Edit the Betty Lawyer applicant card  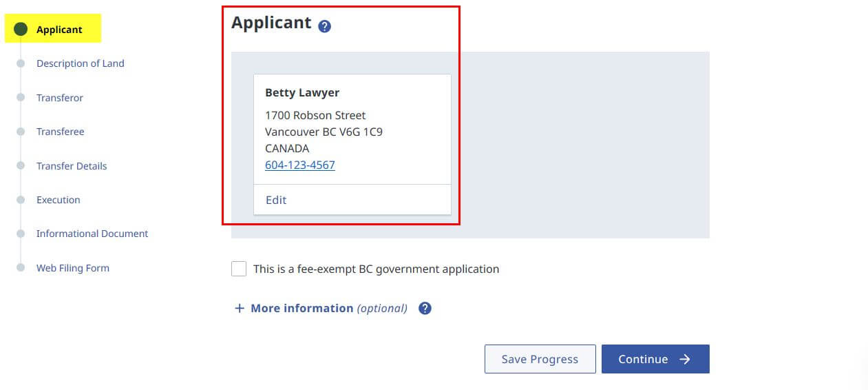(276, 200)
